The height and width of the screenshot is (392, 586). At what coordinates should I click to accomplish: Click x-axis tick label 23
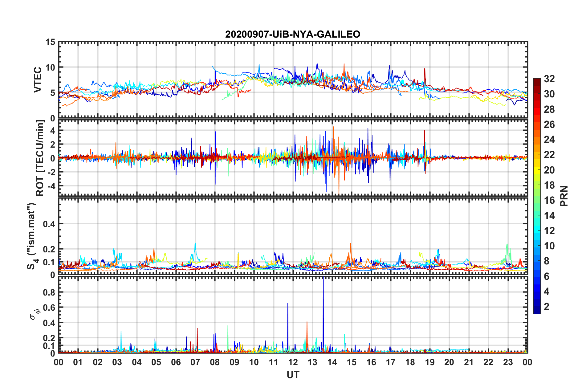[x=508, y=362]
